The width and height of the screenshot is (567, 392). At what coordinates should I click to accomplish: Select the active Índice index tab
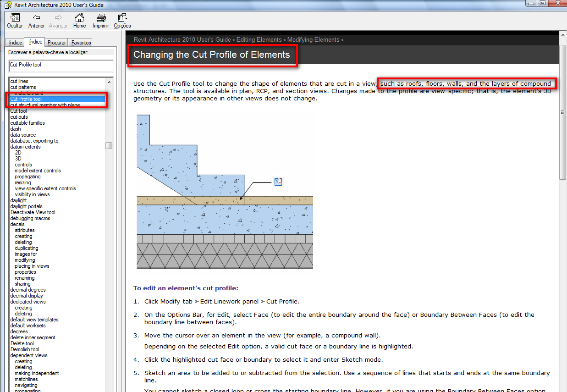coord(36,42)
